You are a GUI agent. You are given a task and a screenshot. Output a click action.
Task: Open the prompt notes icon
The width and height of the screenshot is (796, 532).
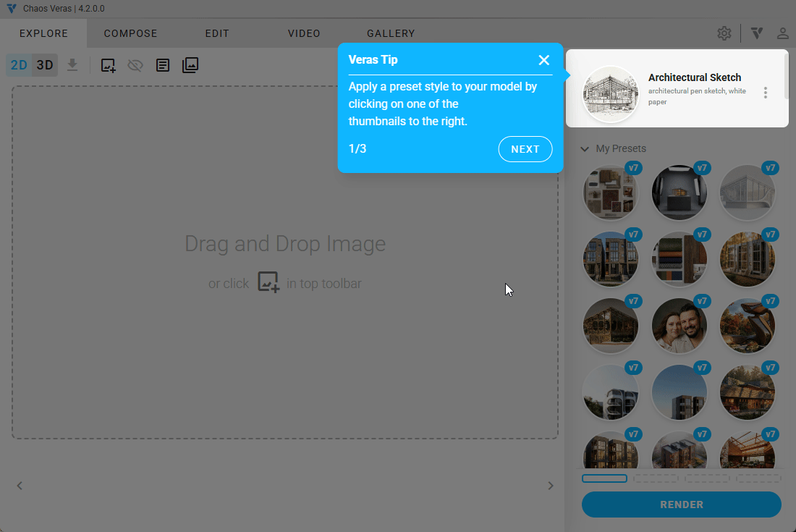[164, 65]
